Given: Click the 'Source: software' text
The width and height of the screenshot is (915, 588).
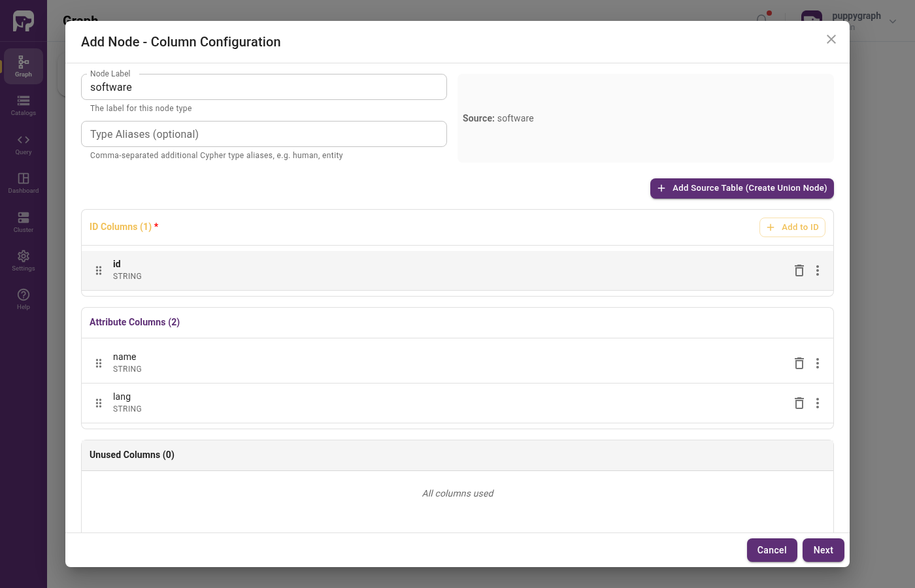Looking at the screenshot, I should click(498, 118).
